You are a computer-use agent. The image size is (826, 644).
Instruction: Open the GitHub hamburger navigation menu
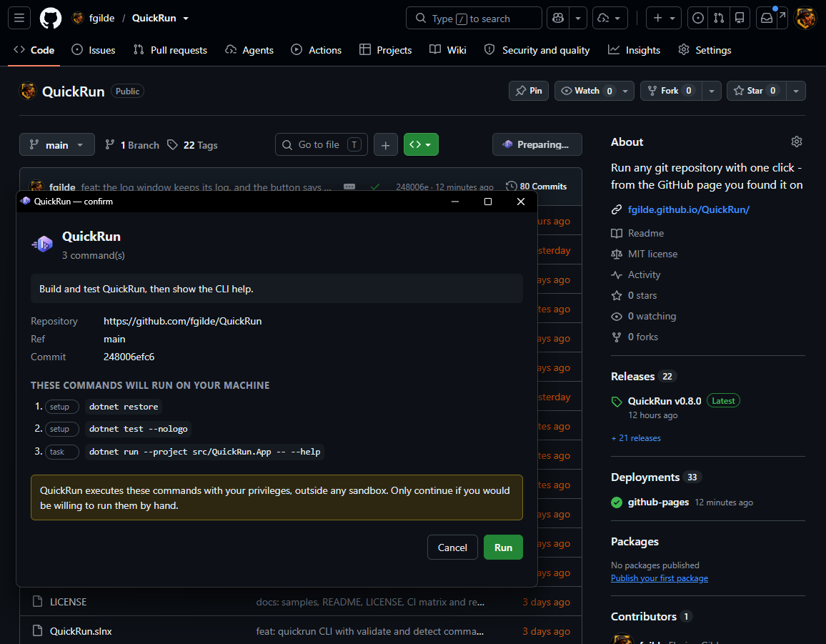[19, 18]
